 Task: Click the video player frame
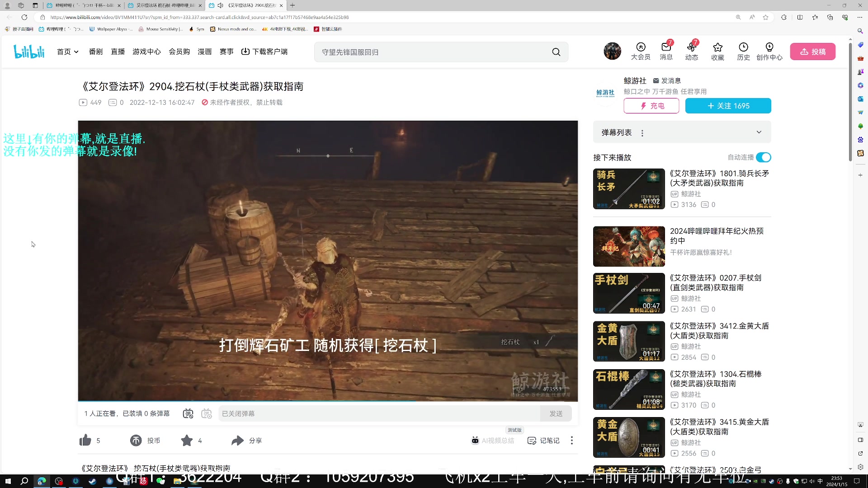(x=328, y=261)
